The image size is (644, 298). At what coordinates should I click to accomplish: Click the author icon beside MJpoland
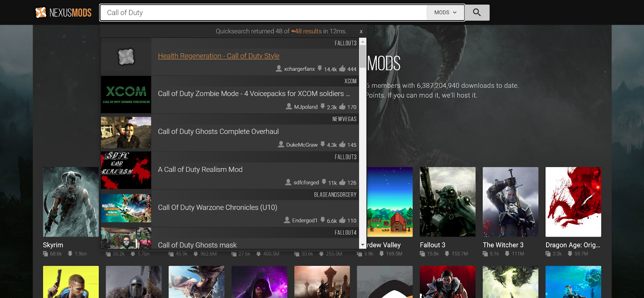[289, 106]
